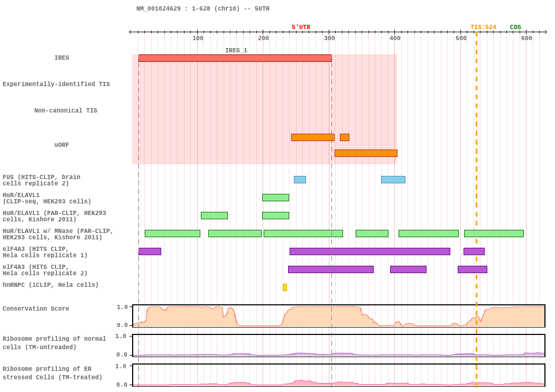Click the 600 tick label on the axis

pos(526,38)
